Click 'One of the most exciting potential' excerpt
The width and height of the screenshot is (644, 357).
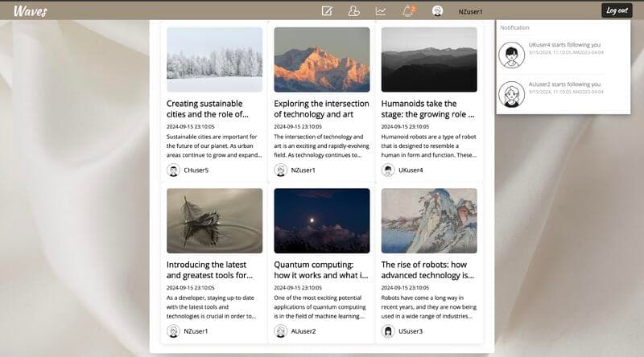tap(320, 307)
